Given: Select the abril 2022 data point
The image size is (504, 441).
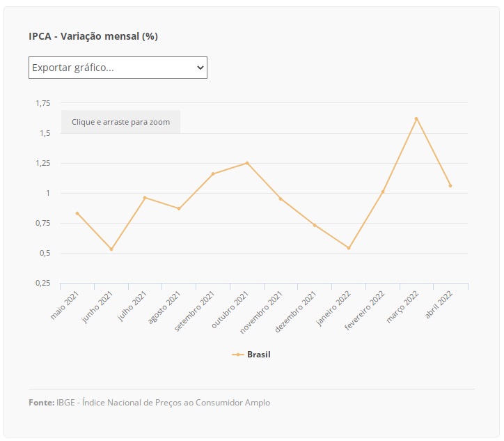Looking at the screenshot, I should (x=450, y=185).
